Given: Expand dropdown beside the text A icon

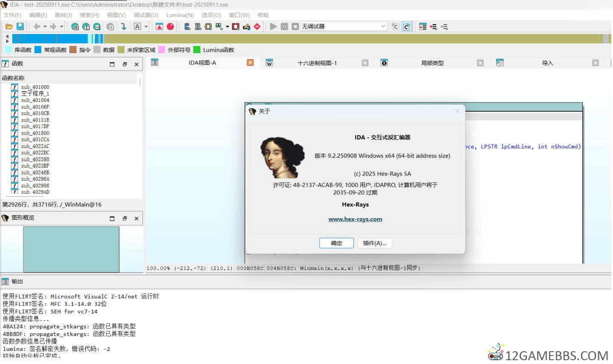Looking at the screenshot, I should 146,26.
